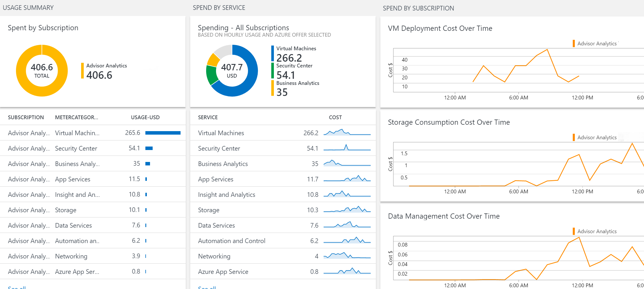This screenshot has width=644, height=289.
Task: Select the orange Advisor Analytics legend swatch beside 406.6
Action: coord(82,71)
